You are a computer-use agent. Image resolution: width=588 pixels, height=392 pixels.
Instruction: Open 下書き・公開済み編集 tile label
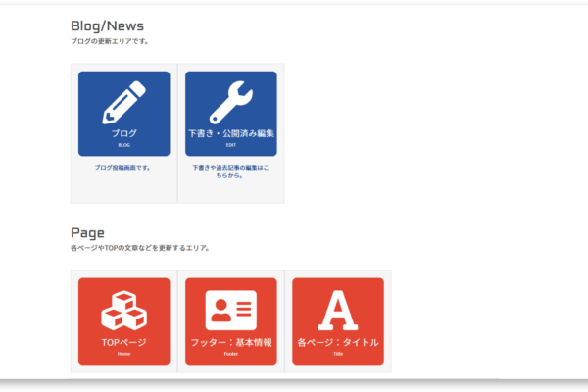pyautogui.click(x=230, y=133)
